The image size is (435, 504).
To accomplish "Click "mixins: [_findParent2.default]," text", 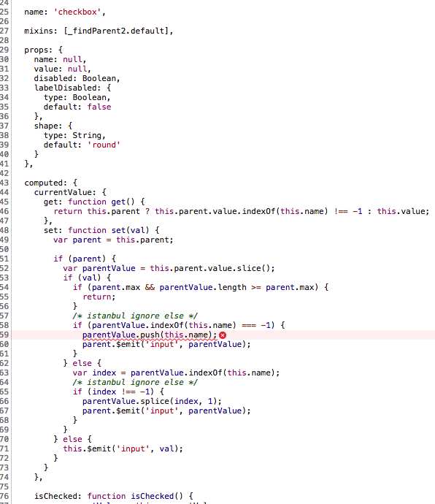I will (x=99, y=31).
